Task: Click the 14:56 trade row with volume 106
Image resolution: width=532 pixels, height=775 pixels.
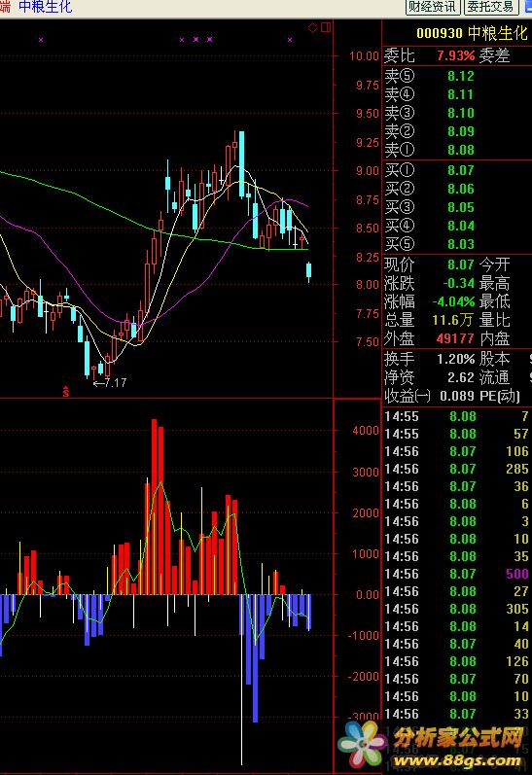Action: 457,451
